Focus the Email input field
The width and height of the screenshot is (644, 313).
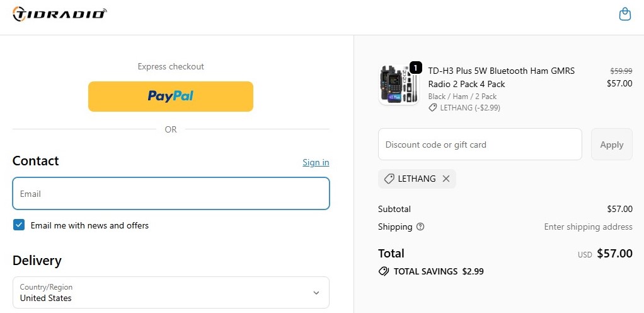pyautogui.click(x=171, y=194)
